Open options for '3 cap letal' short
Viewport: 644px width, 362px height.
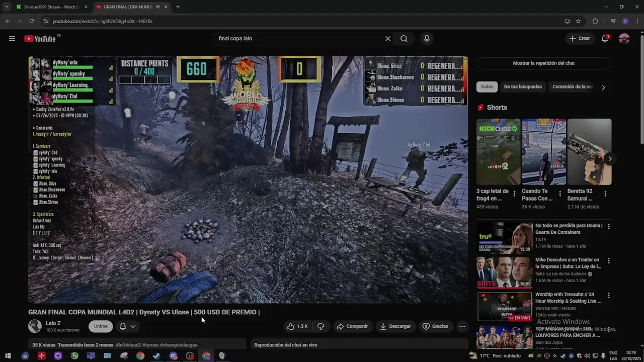point(514,194)
